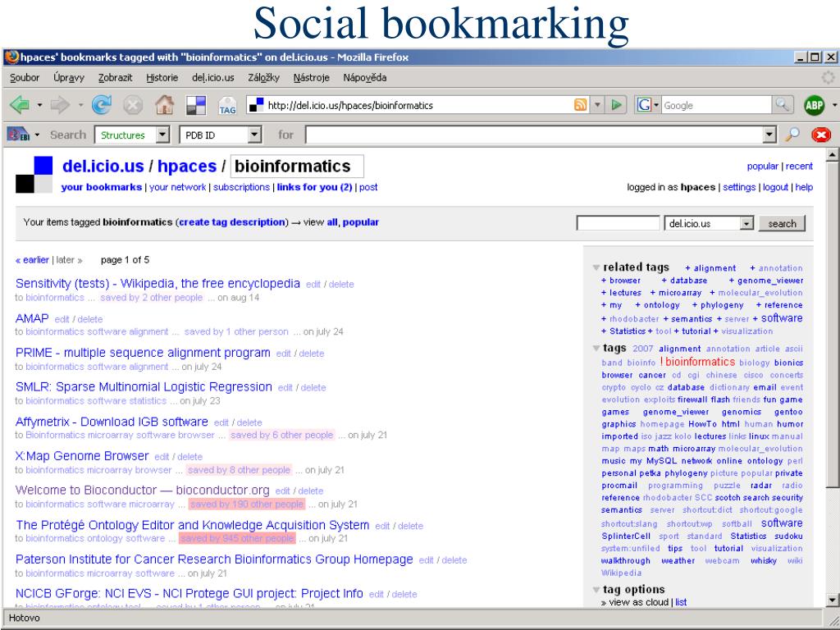Screen dimensions: 840x630
Task: Click the Google search box
Action: coord(716,106)
